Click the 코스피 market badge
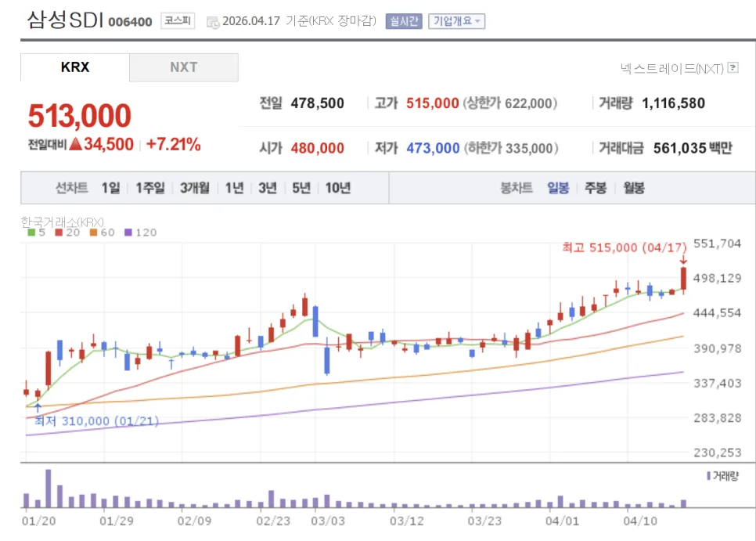 click(x=178, y=20)
